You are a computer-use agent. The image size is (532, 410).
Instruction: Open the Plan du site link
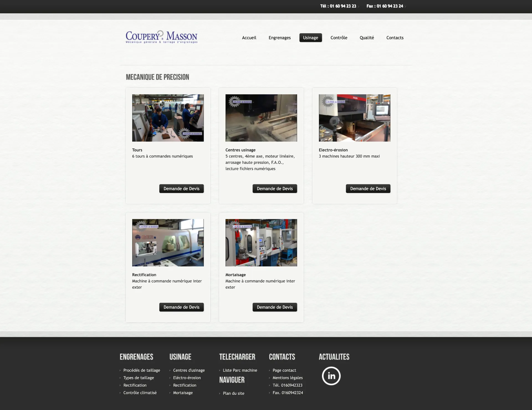234,393
